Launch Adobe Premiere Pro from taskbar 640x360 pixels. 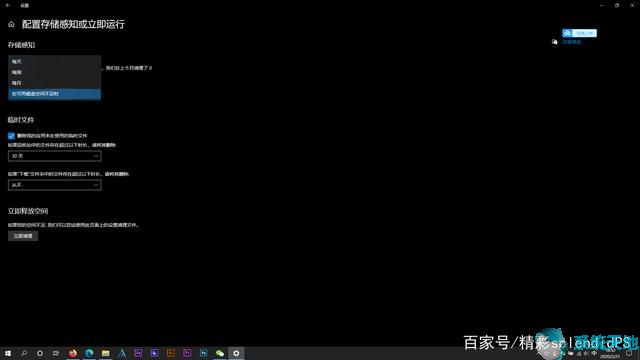(187, 353)
